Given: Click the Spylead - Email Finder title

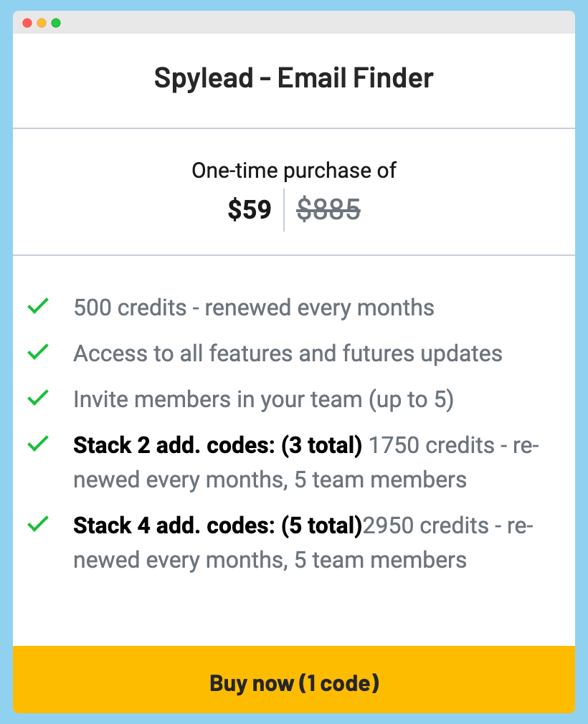Looking at the screenshot, I should (294, 77).
